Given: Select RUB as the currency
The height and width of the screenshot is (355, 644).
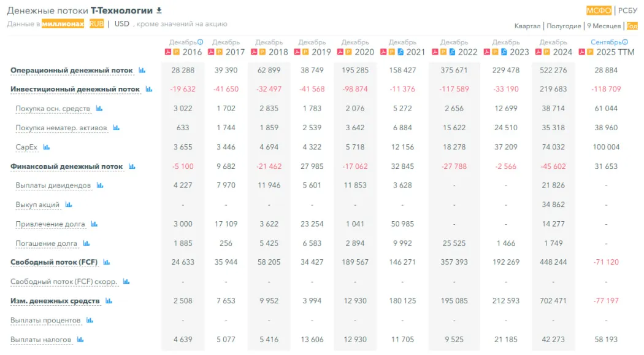Looking at the screenshot, I should coord(96,24).
